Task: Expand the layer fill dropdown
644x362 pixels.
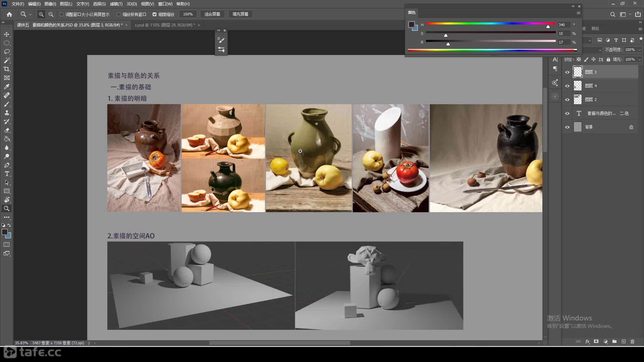Action: tap(640, 59)
